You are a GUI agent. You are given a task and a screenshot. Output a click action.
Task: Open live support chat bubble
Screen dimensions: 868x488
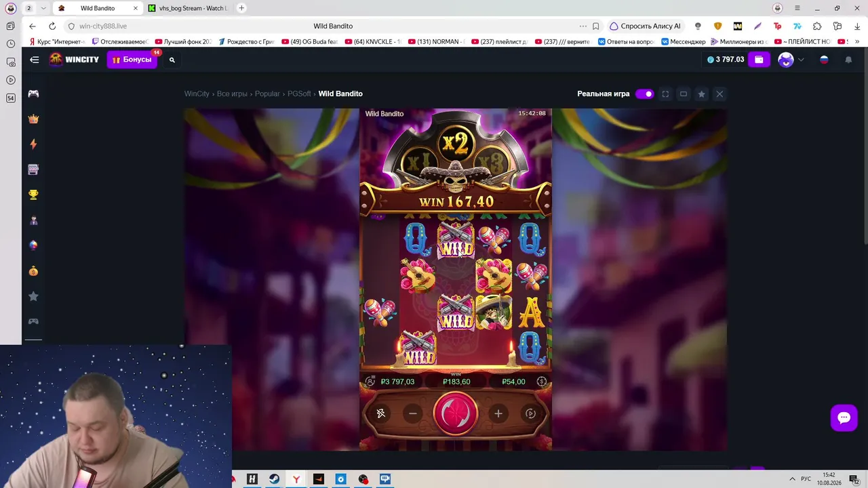(x=844, y=418)
